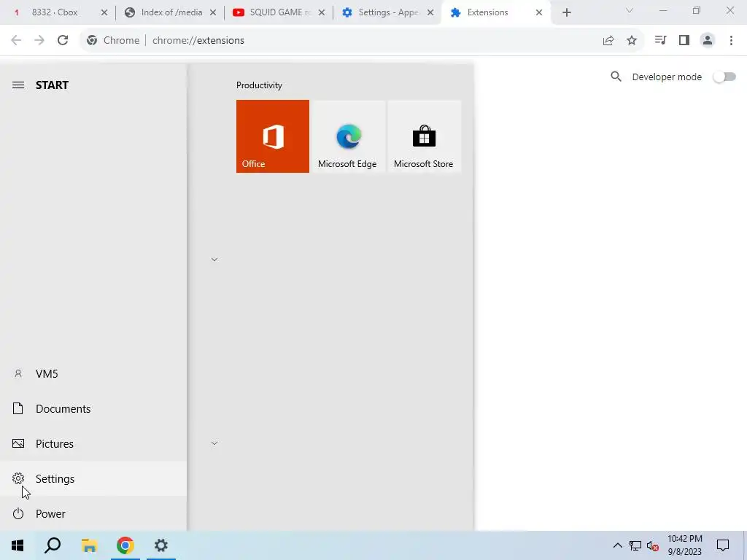Toggle Developer mode switch
Viewport: 747px width, 560px height.
point(724,77)
